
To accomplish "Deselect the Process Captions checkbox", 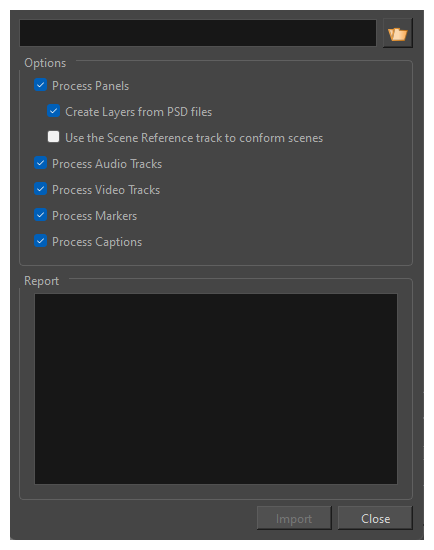I will click(x=40, y=241).
